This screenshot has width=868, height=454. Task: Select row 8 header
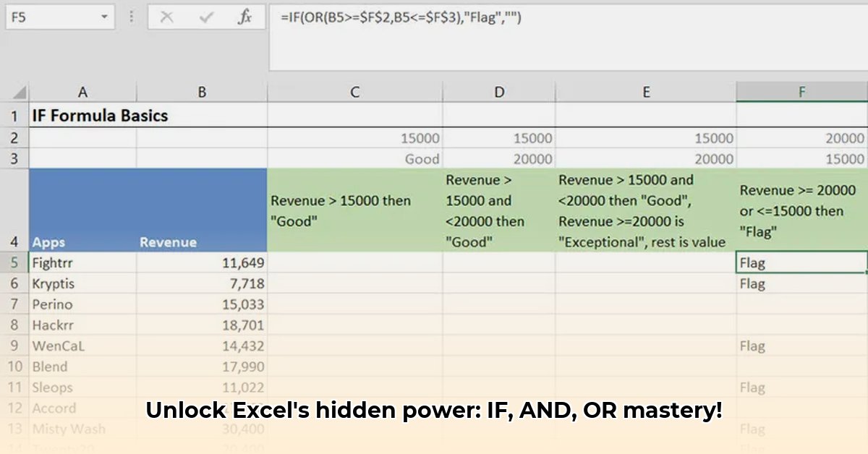click(x=15, y=325)
